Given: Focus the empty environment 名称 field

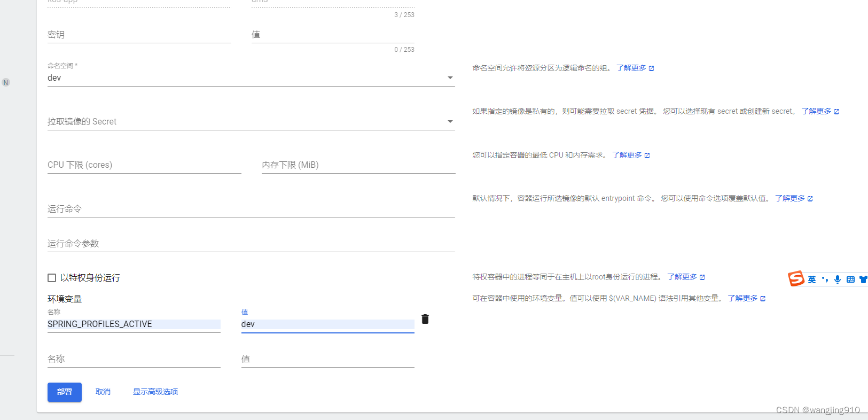Looking at the screenshot, I should click(134, 359).
